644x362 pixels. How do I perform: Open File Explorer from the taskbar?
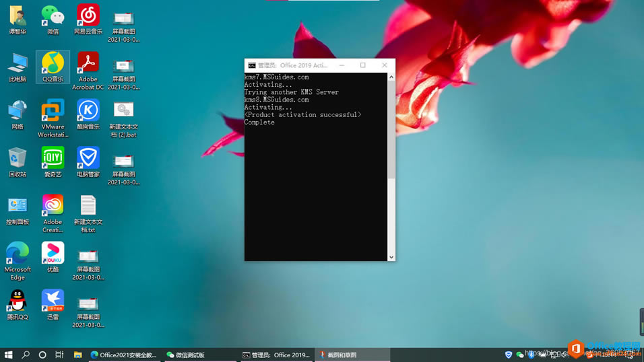(x=77, y=355)
